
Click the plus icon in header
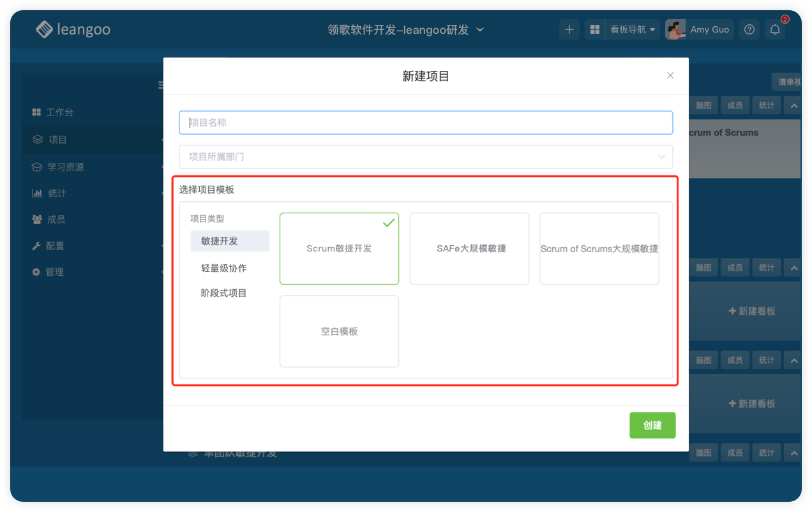(569, 29)
